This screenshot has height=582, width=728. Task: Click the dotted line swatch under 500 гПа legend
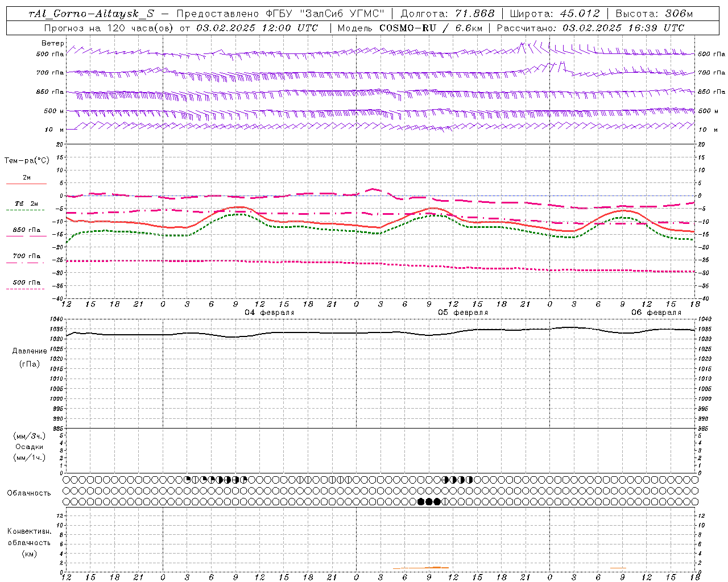coord(26,289)
